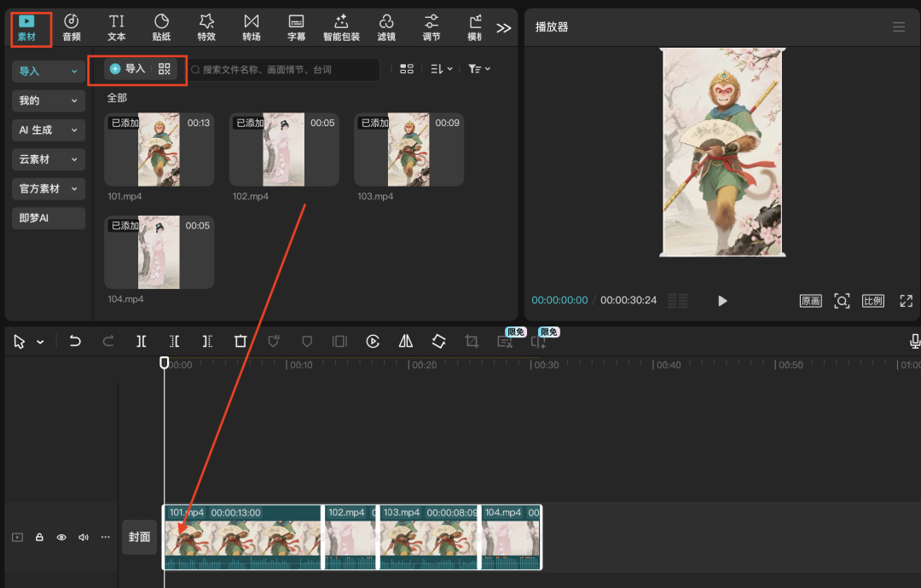This screenshot has height=588, width=921.
Task: Select the split clip tool icon
Action: pos(142,341)
